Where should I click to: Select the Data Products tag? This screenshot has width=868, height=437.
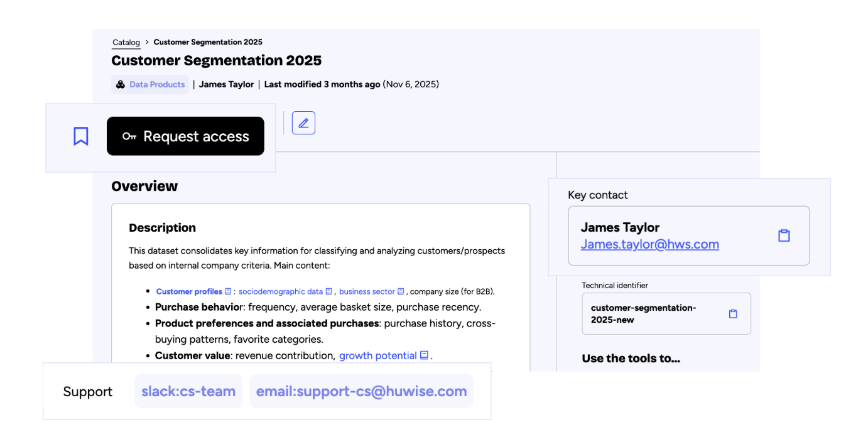(150, 85)
